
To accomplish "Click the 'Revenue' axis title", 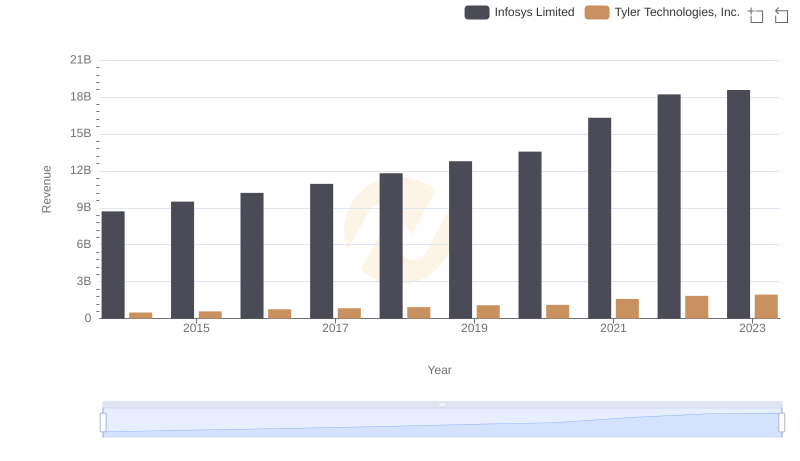I will click(46, 189).
